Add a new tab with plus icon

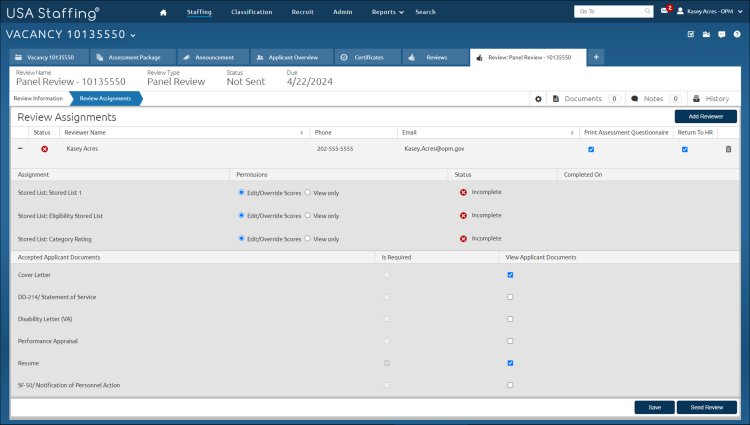coord(596,57)
